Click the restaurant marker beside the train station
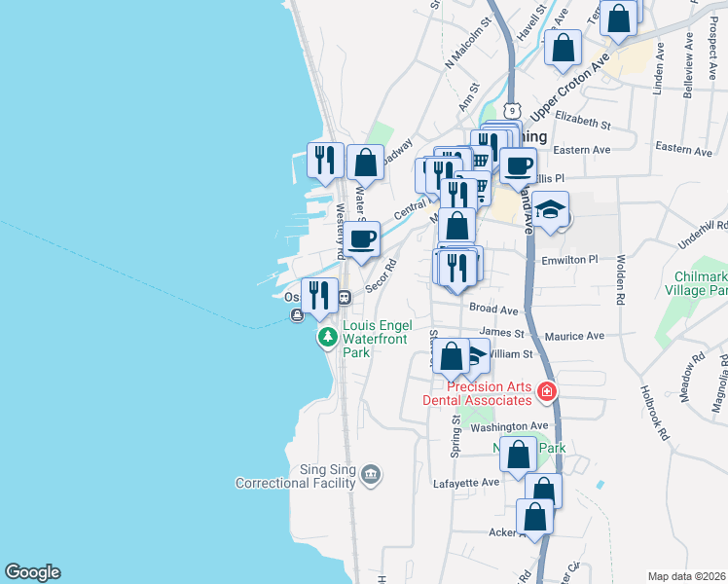Screen dimensions: 728x584 pyautogui.click(x=319, y=295)
